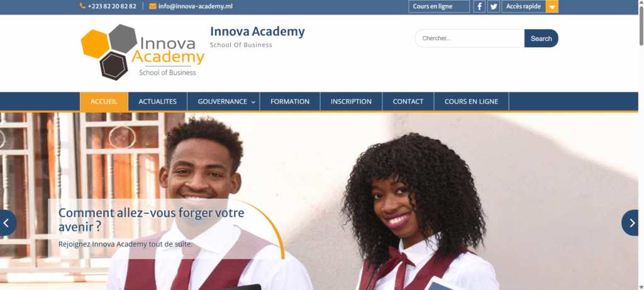Screen dimensions: 644x290
Task: Open the ACTUALITES menu item
Action: click(x=158, y=101)
